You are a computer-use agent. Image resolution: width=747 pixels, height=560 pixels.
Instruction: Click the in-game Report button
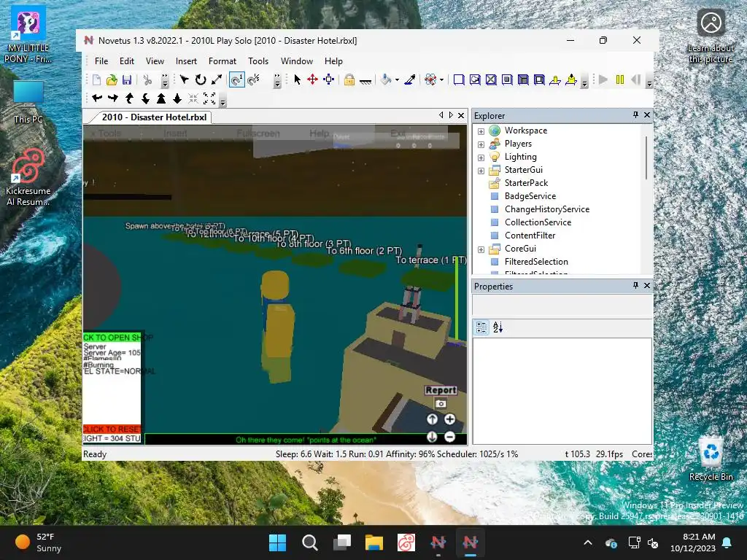coord(441,390)
